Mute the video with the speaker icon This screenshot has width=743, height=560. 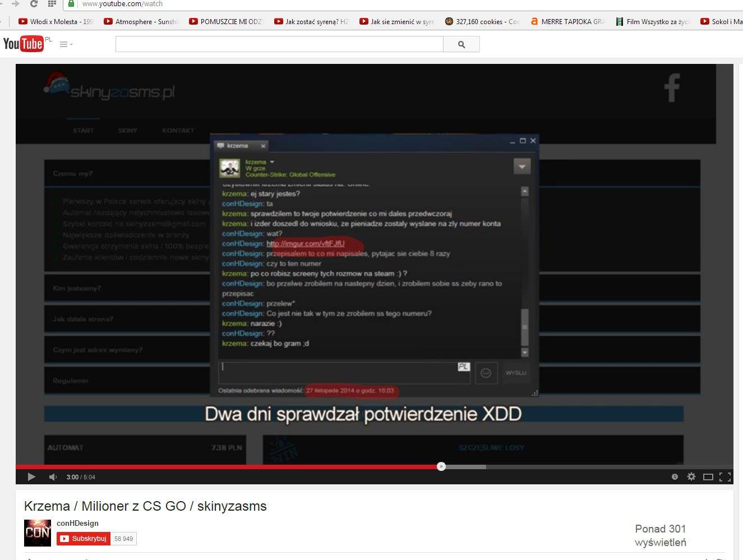(53, 477)
